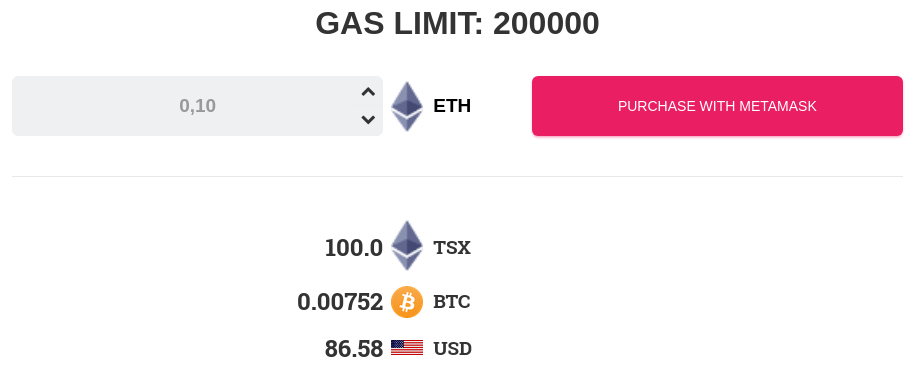The width and height of the screenshot is (917, 377).
Task: Click the Ethereum icon next to TSX
Action: [406, 245]
